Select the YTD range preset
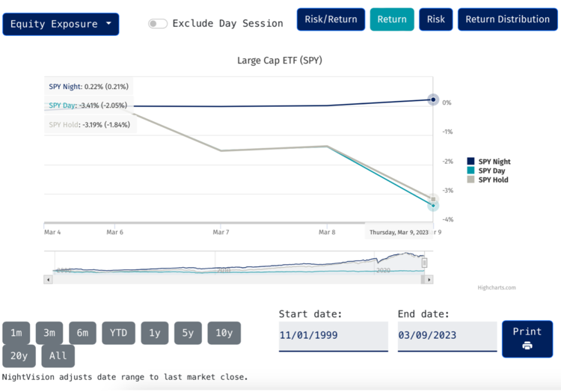This screenshot has width=561, height=392. [x=118, y=333]
